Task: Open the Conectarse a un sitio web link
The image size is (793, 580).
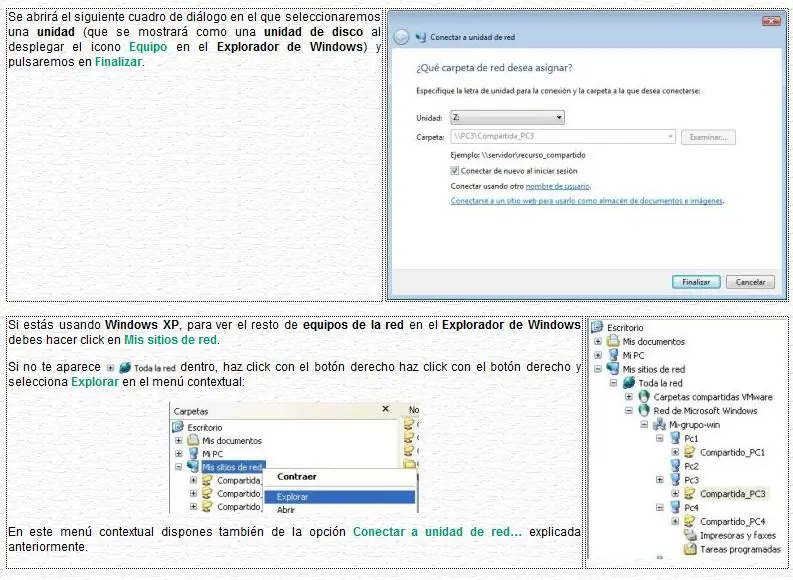Action: pos(587,201)
